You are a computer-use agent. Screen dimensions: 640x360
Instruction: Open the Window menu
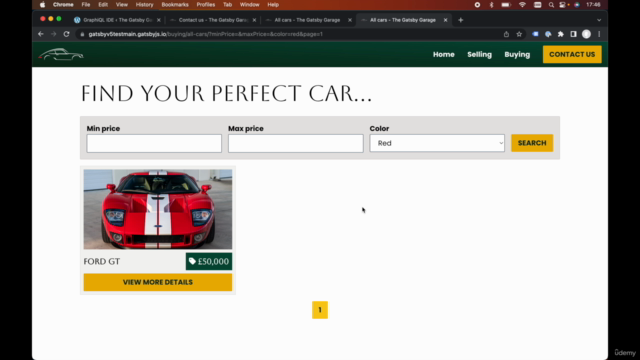[249, 5]
